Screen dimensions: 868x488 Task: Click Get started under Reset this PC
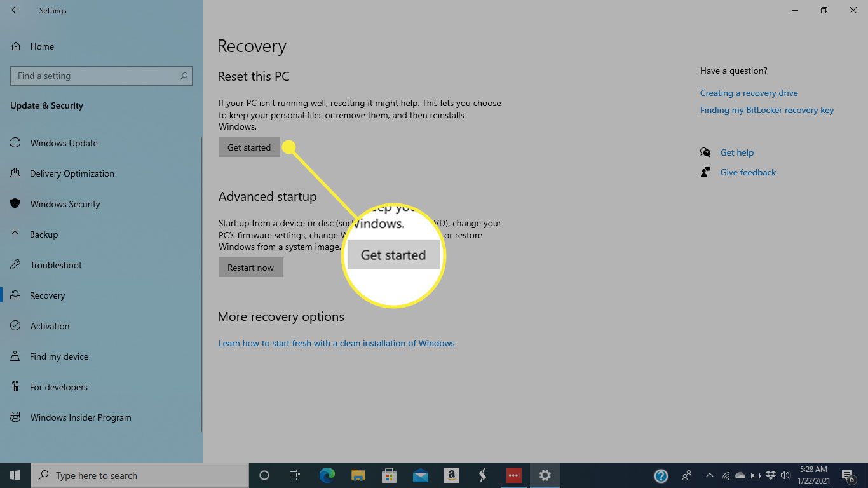coord(249,147)
